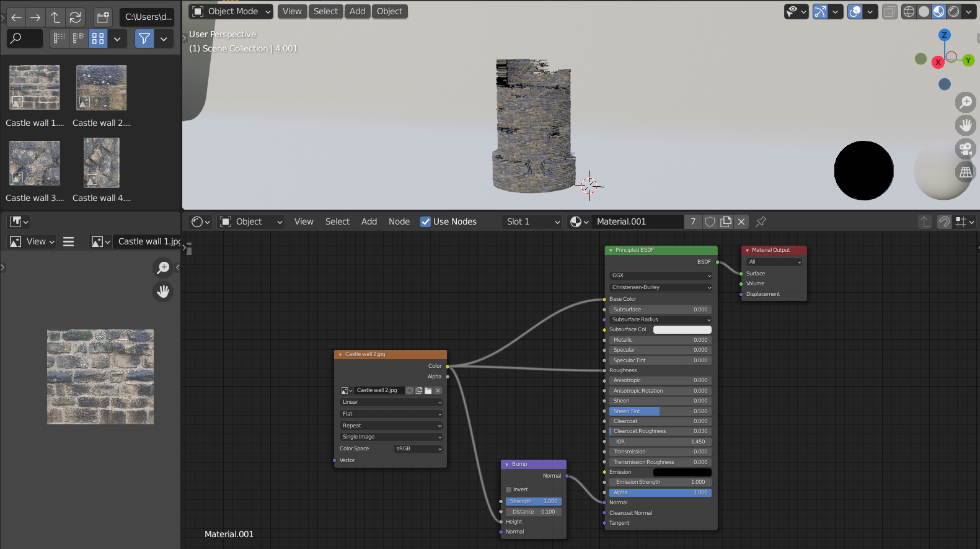The height and width of the screenshot is (549, 980).
Task: Unlink Material.001 with the X button
Action: coord(741,221)
